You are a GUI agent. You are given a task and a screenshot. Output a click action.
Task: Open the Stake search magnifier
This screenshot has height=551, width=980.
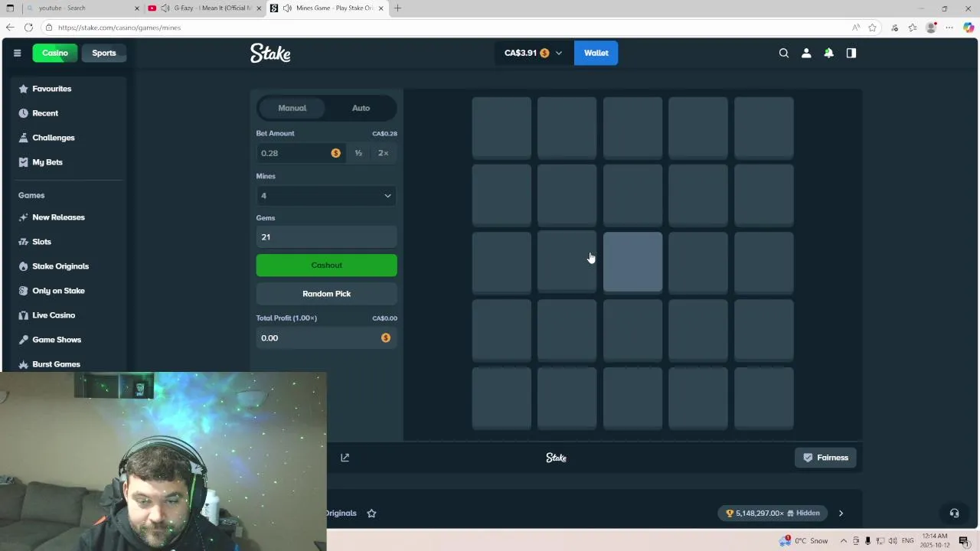click(784, 53)
